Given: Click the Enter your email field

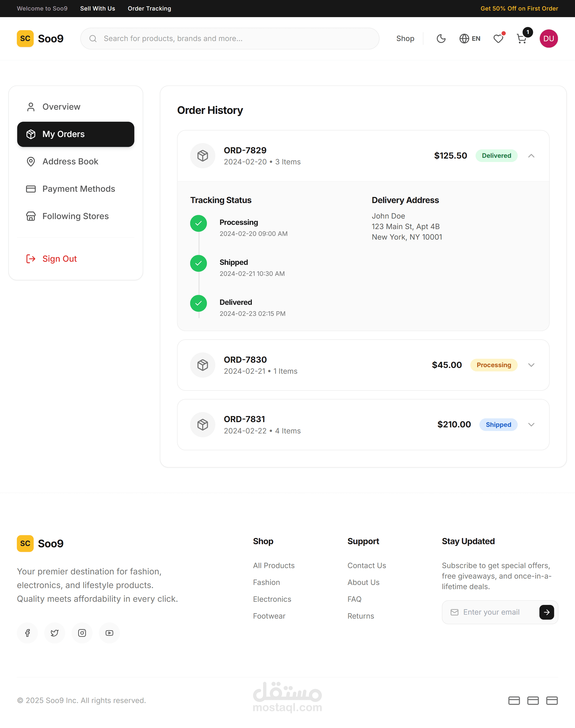Looking at the screenshot, I should click(495, 612).
